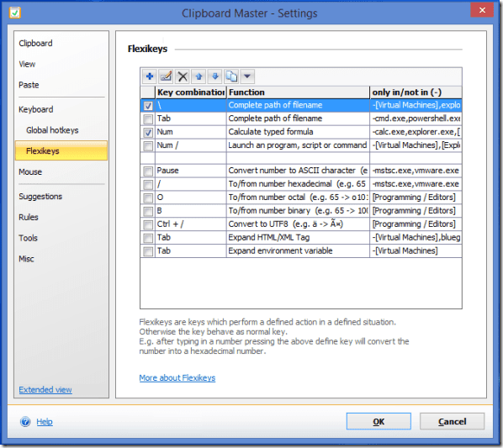Sort by Key combination column header
The width and height of the screenshot is (503, 448).
point(191,92)
